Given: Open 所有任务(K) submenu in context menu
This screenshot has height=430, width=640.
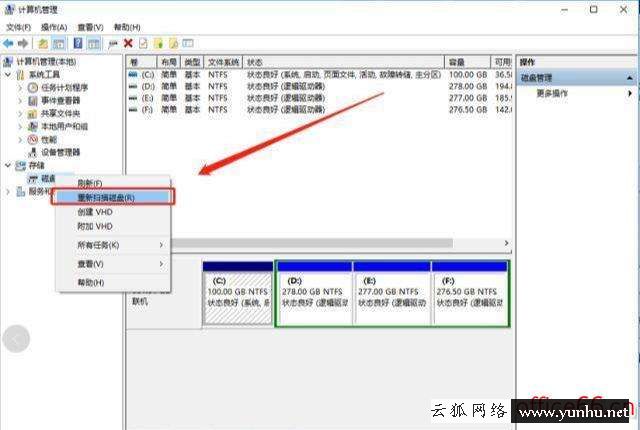Looking at the screenshot, I should (113, 245).
